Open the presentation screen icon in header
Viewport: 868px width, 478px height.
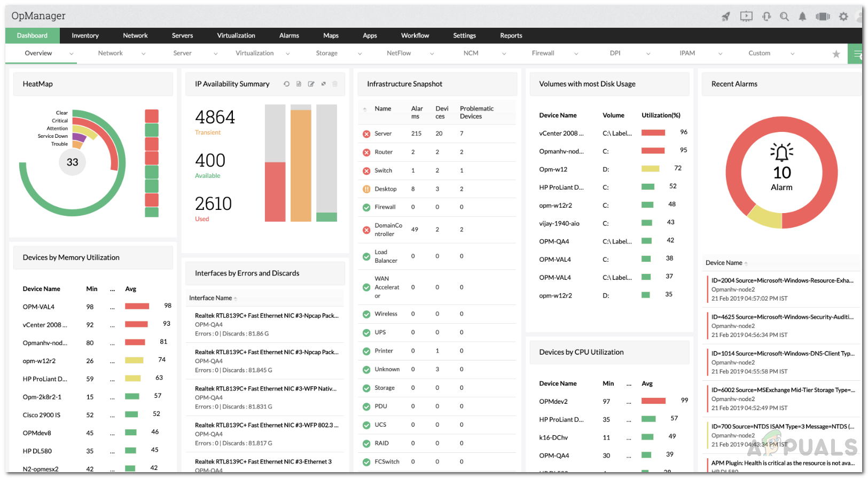[x=746, y=17]
